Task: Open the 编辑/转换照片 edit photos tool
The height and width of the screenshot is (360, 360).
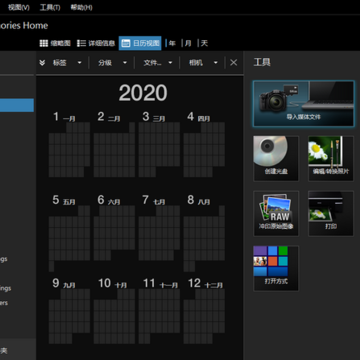Action: pyautogui.click(x=331, y=159)
